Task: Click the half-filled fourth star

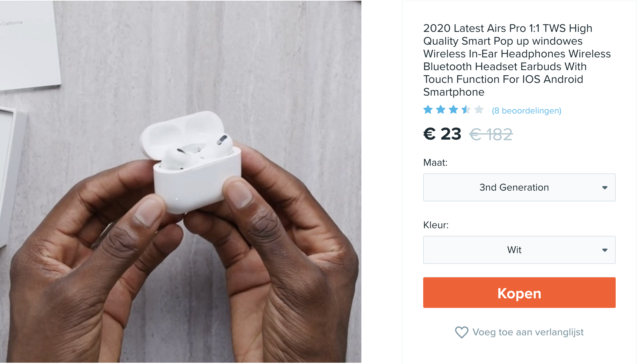Action: click(x=466, y=110)
